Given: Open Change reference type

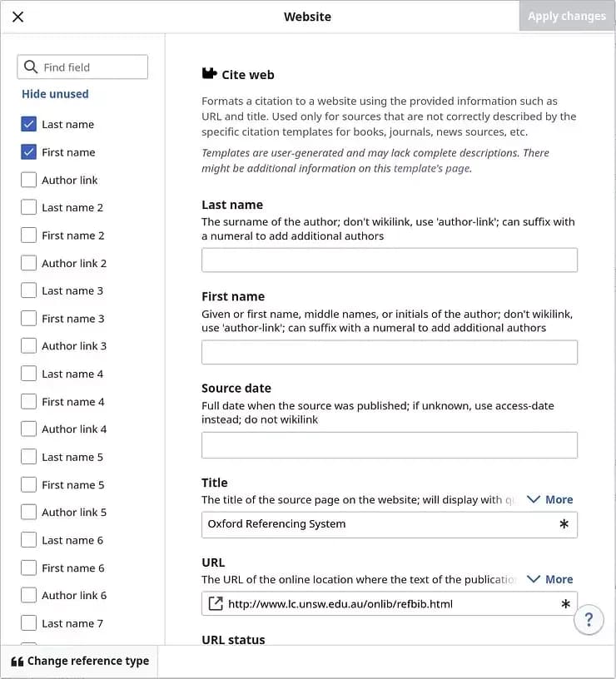Looking at the screenshot, I should click(x=86, y=661).
